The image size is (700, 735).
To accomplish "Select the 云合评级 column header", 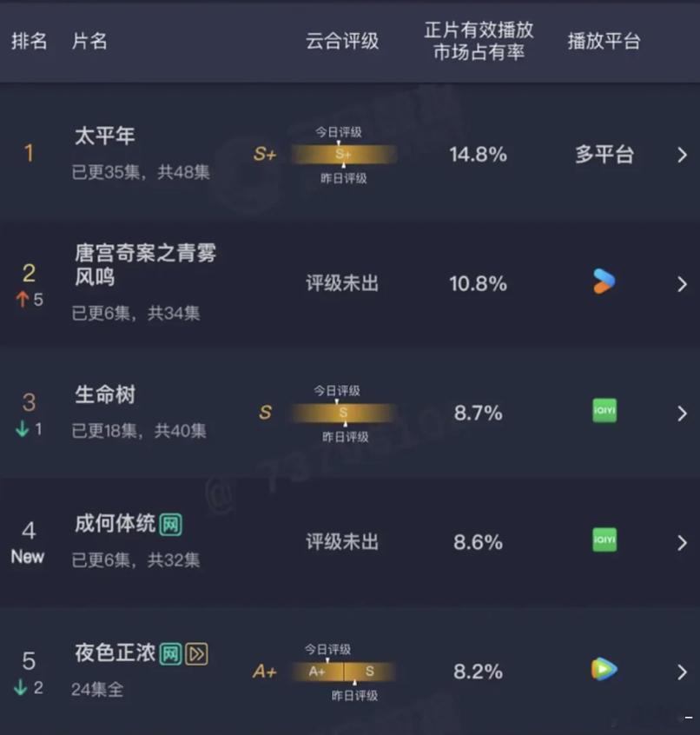I will [343, 41].
